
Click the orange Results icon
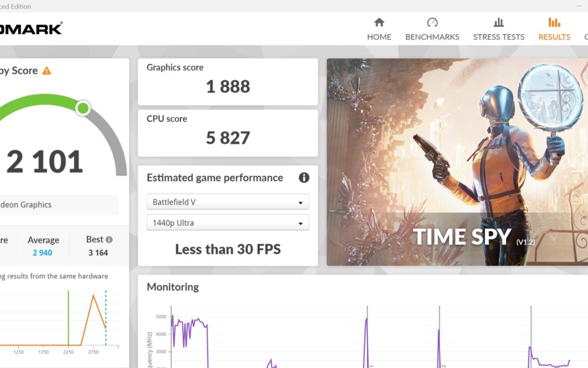554,22
